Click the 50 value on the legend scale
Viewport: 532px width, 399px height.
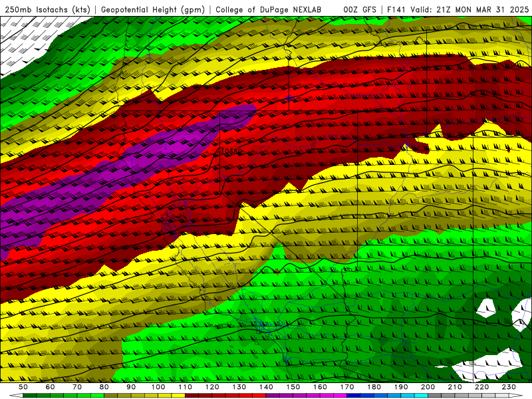[23, 387]
